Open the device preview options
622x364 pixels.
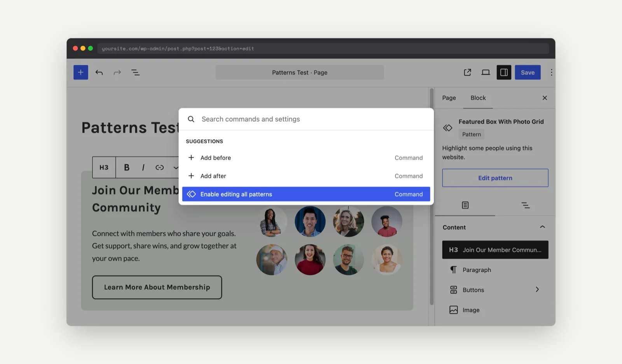(x=486, y=72)
